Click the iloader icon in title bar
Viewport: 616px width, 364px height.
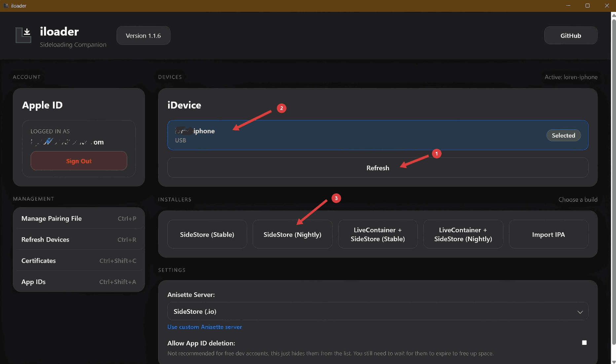pos(6,6)
